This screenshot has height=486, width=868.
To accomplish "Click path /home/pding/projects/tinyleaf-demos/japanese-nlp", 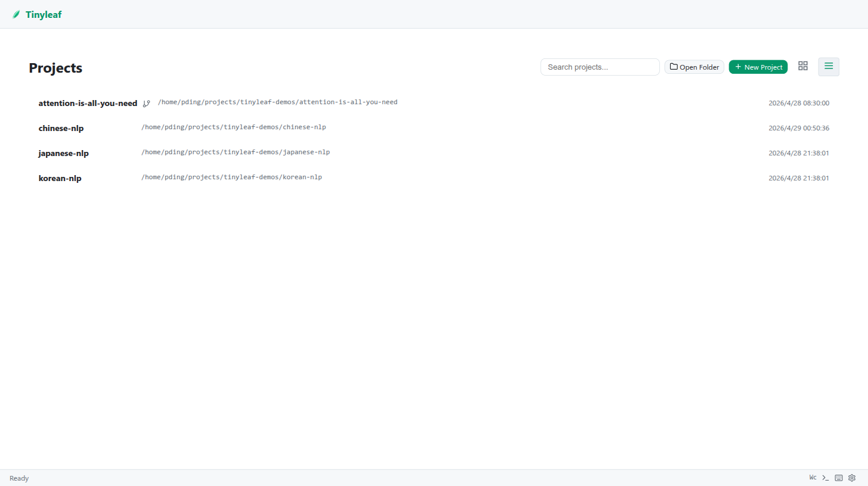I will click(235, 152).
